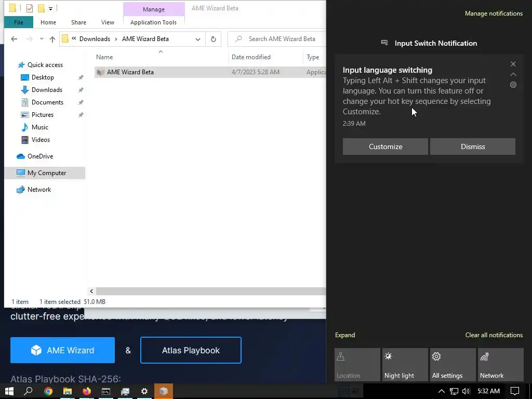Collapse the notification with the chevron
The height and width of the screenshot is (399, 532).
[x=513, y=74]
